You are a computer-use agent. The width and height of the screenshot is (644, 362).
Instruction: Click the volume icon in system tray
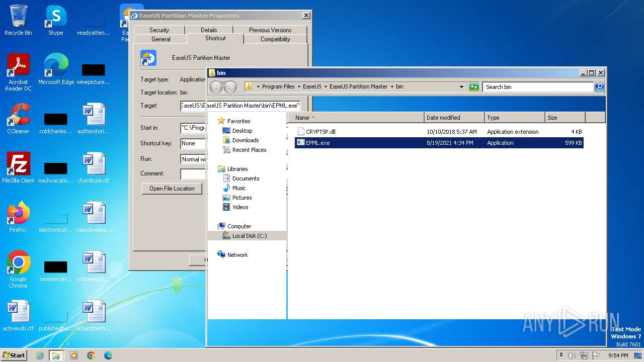(x=572, y=355)
